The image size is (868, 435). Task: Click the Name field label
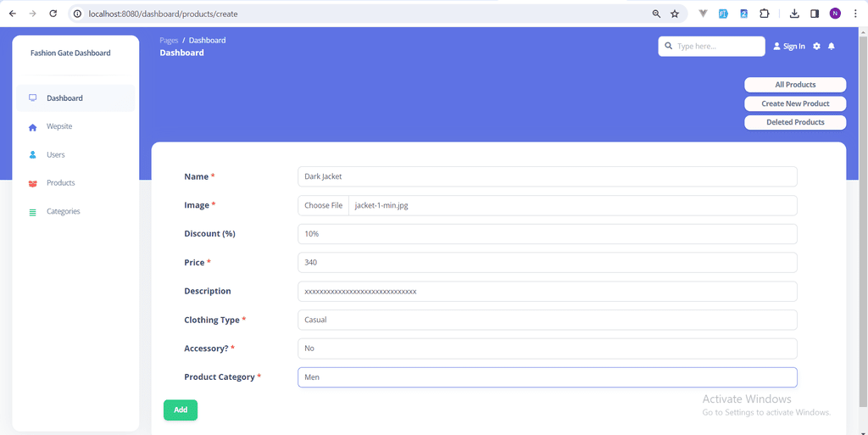199,176
